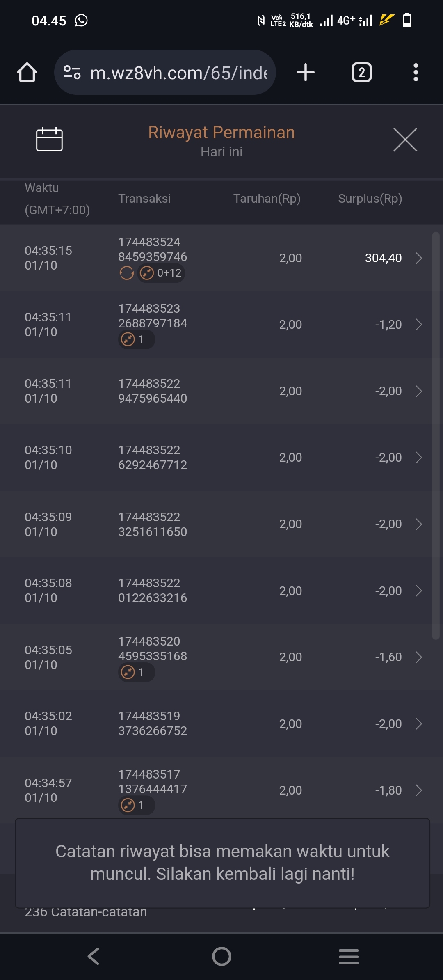The height and width of the screenshot is (980, 443).
Task: Tap the respin circular arrow icon
Action: pos(126,273)
